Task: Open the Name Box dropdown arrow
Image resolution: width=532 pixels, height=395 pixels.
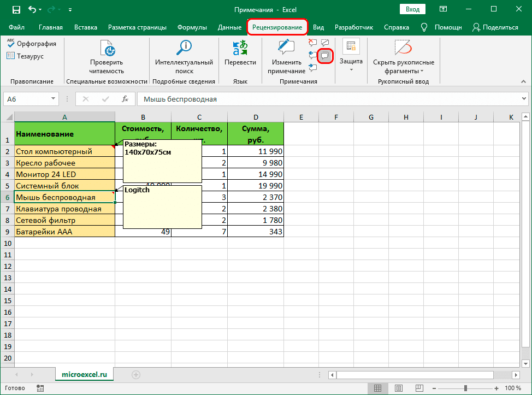Action: click(53, 99)
